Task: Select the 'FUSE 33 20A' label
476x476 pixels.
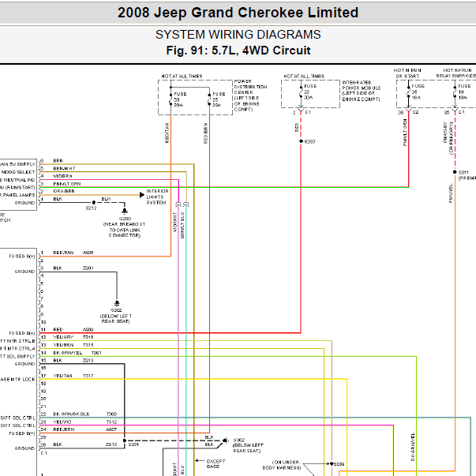Action: coord(180,99)
